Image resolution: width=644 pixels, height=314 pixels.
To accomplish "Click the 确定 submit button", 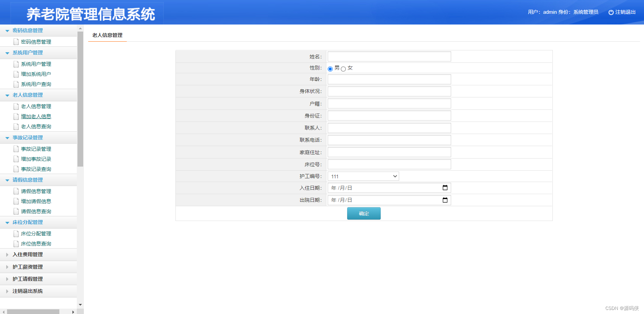I will click(364, 214).
